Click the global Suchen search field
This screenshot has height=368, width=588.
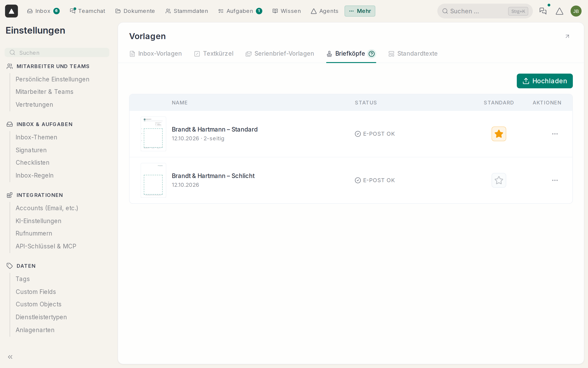pos(485,11)
